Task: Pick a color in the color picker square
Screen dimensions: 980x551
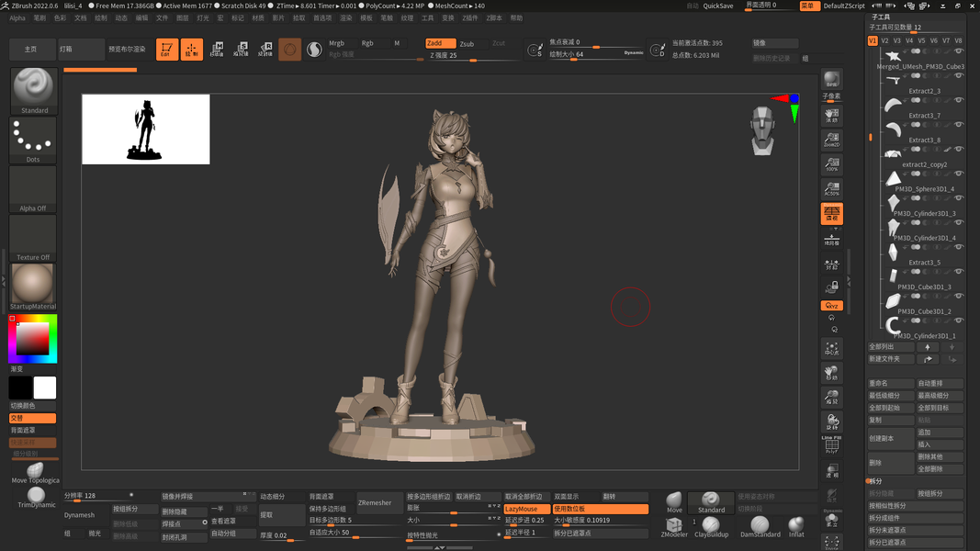Action: pos(32,339)
